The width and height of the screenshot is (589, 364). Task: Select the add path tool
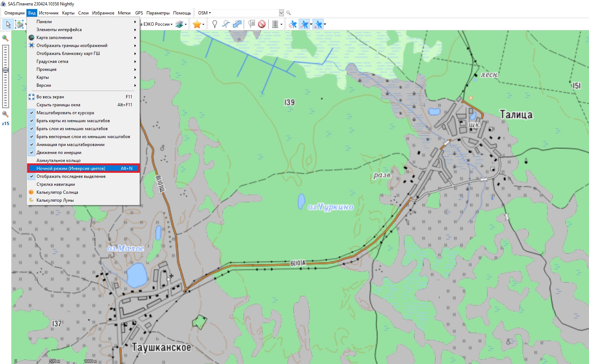(226, 24)
